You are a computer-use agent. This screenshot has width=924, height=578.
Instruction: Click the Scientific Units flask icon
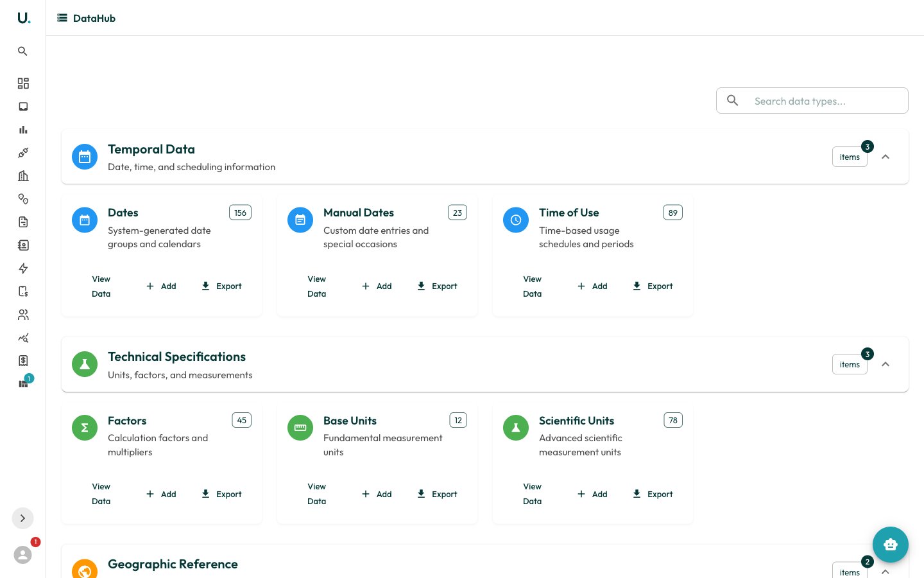coord(516,428)
